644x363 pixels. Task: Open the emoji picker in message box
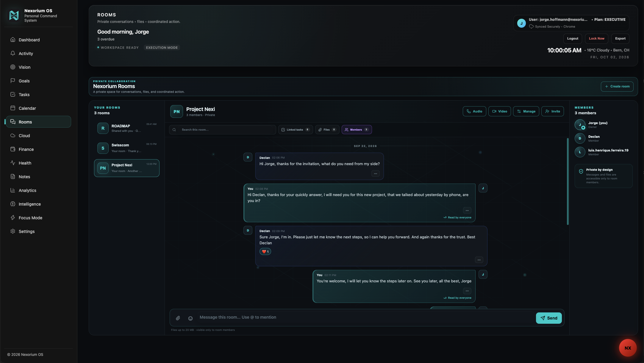point(190,318)
